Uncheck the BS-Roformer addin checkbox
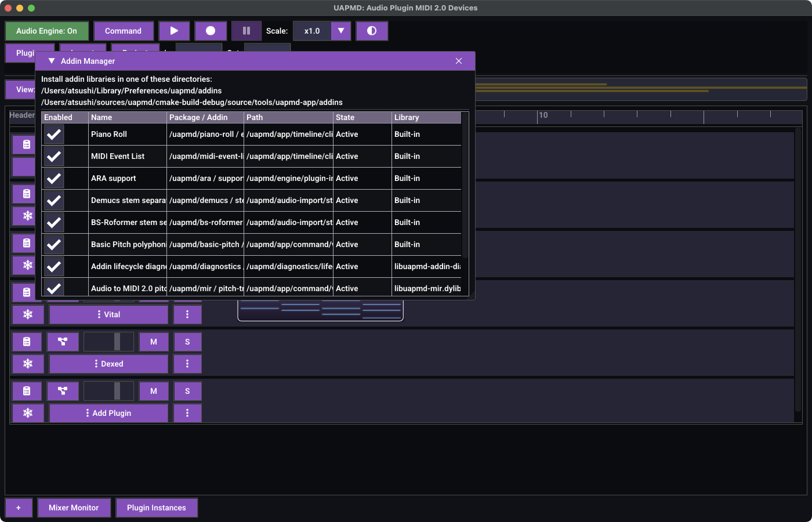The height and width of the screenshot is (522, 812). pyautogui.click(x=54, y=222)
